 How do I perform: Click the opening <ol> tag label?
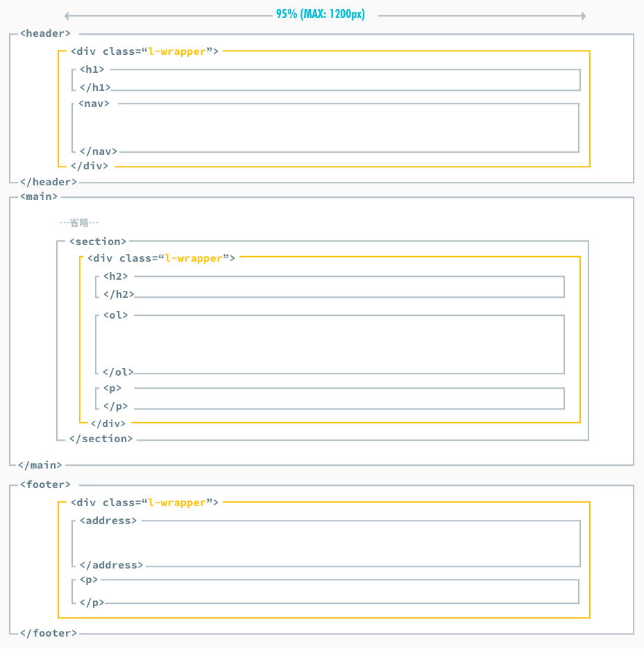coord(115,315)
